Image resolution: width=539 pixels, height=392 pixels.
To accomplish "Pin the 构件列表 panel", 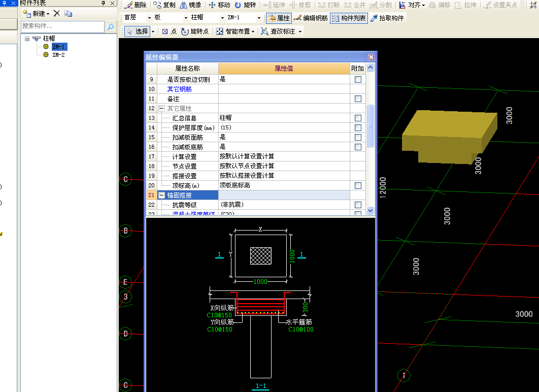I will click(x=103, y=3).
